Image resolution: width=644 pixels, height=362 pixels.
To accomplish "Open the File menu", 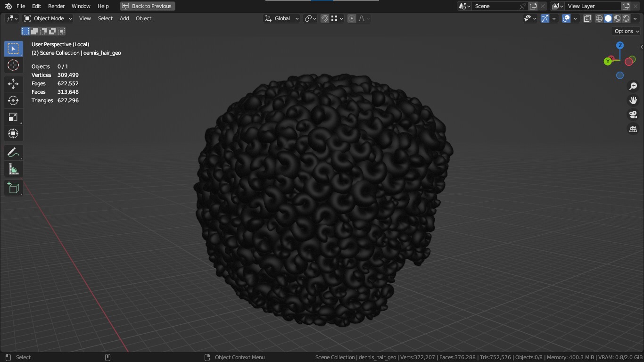I will (21, 6).
